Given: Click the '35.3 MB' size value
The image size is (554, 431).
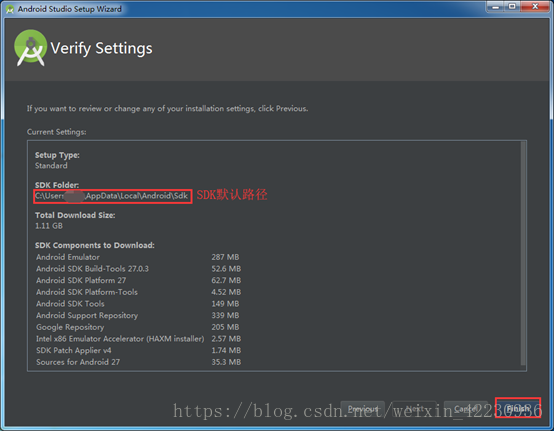Looking at the screenshot, I should point(226,362).
